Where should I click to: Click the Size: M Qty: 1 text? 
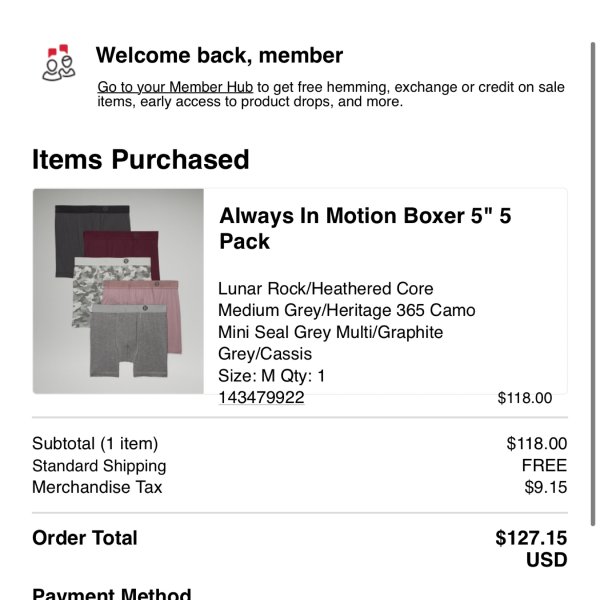(x=271, y=376)
